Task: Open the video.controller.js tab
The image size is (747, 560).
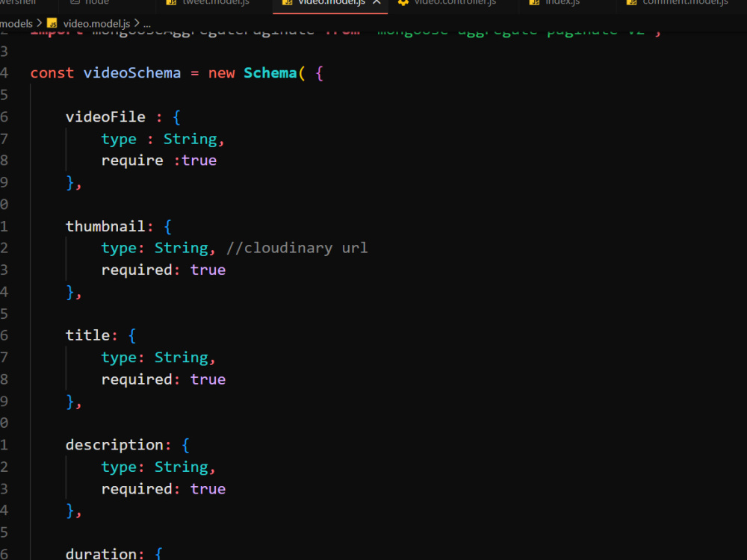Action: (x=453, y=3)
